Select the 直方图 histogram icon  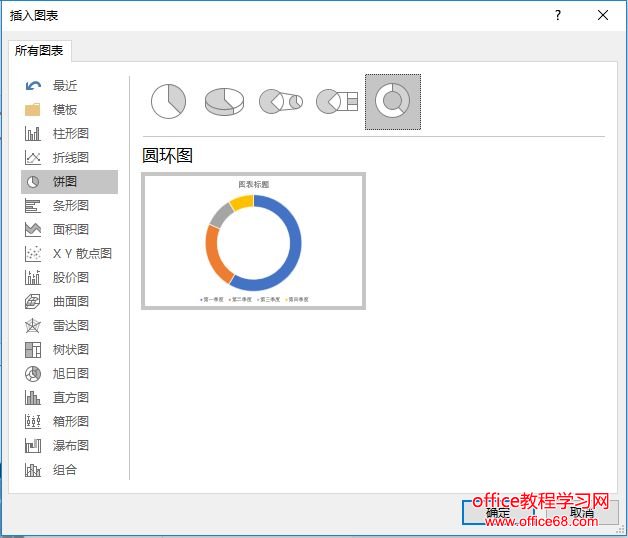tap(32, 397)
